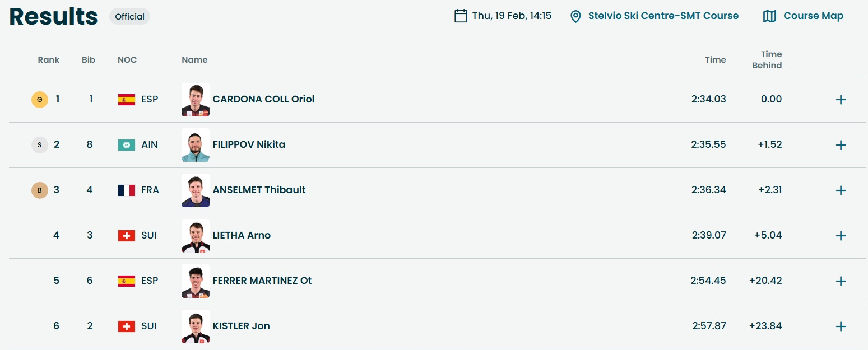Click the bronze medal badge
The image size is (868, 350).
point(39,190)
